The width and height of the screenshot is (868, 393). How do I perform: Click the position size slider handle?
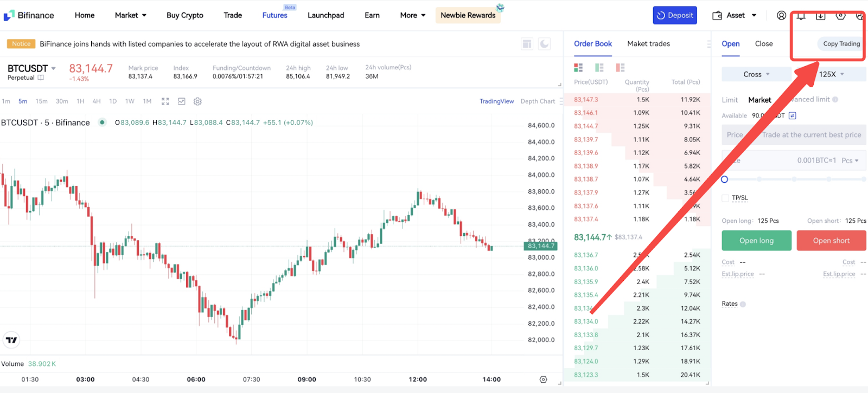coord(724,179)
